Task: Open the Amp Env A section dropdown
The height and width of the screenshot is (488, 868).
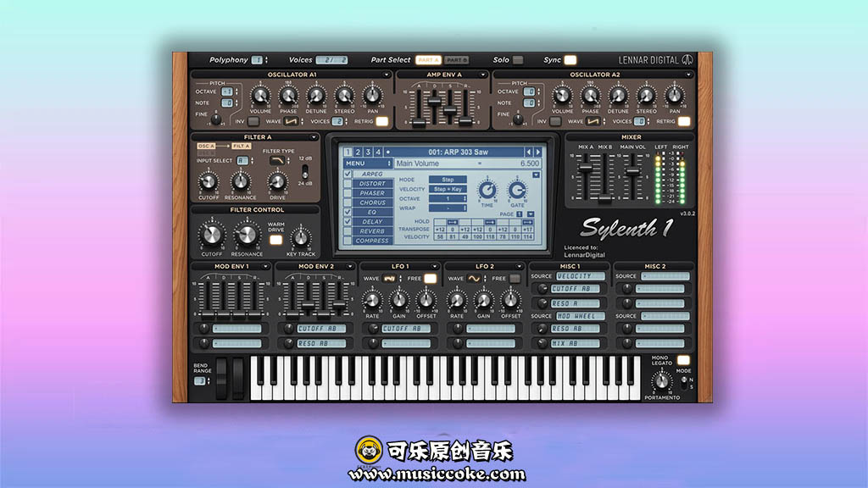Action: tap(482, 75)
